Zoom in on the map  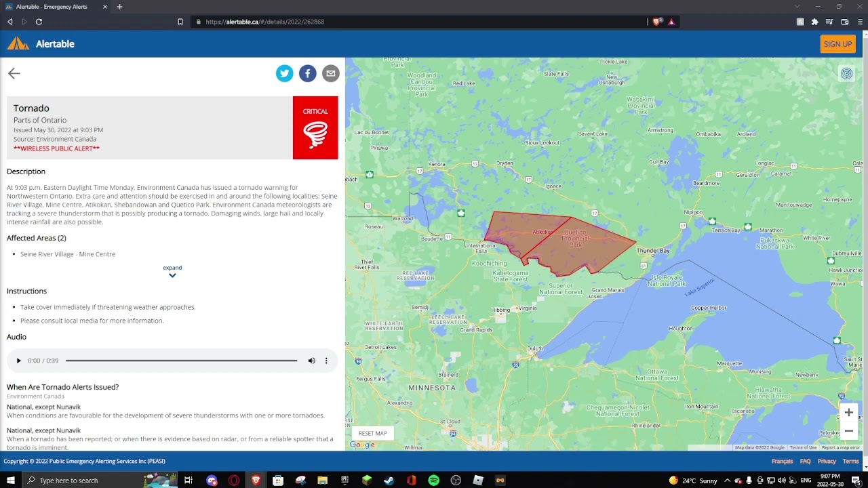point(848,412)
